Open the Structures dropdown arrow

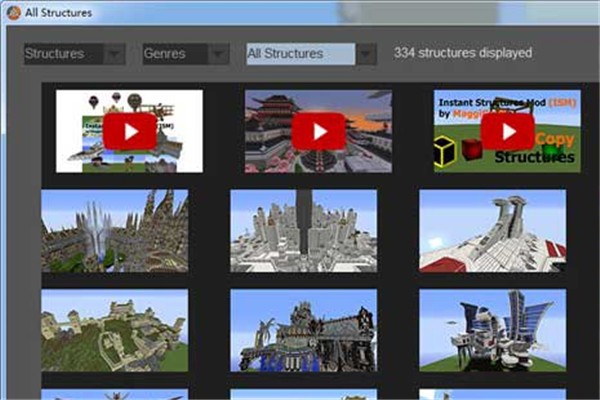(114, 54)
